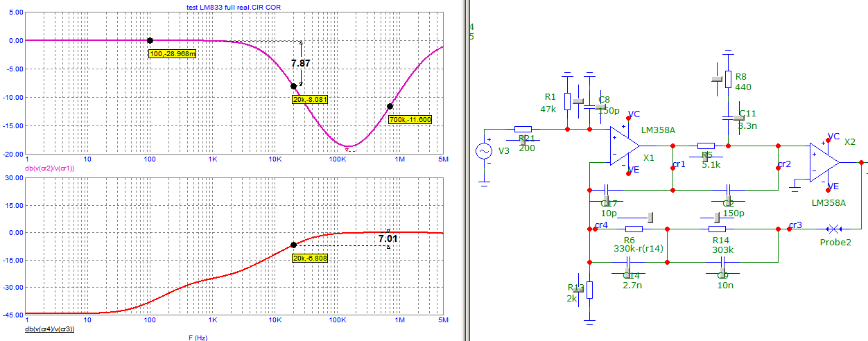Click the '7.87' delta measurement label
Image resolution: width=868 pixels, height=341 pixels.
[301, 63]
